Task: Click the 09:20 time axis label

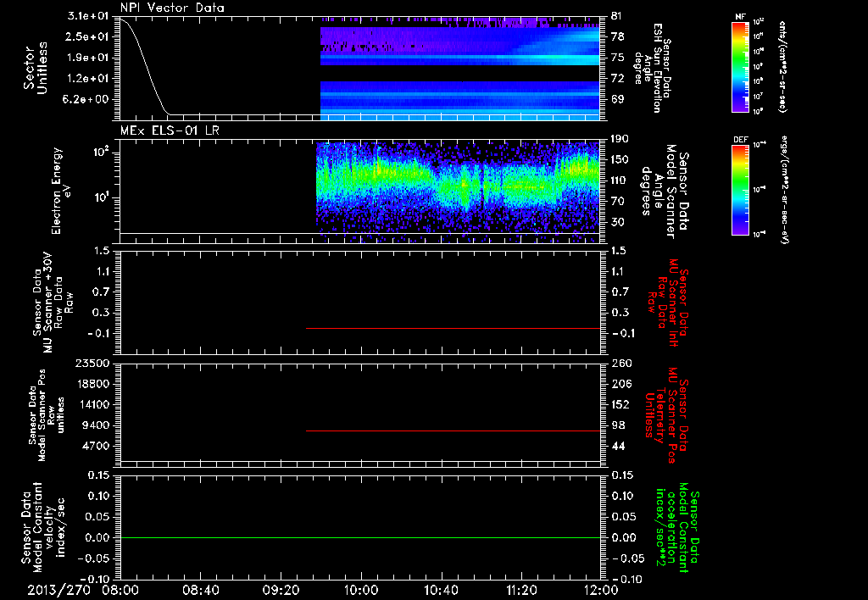Action: [281, 590]
